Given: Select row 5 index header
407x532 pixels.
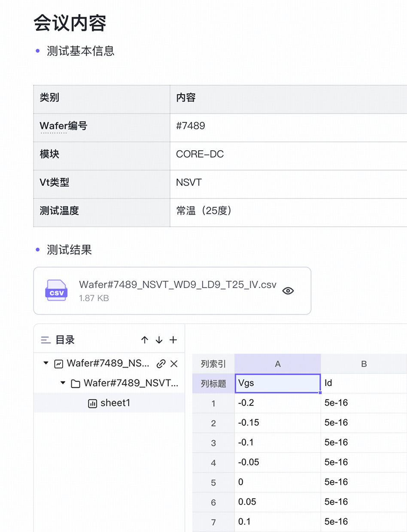Looking at the screenshot, I should pos(213,483).
